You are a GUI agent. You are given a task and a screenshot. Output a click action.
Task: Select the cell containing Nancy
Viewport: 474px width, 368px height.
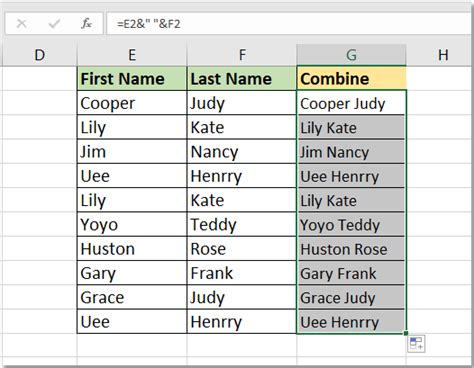click(242, 152)
